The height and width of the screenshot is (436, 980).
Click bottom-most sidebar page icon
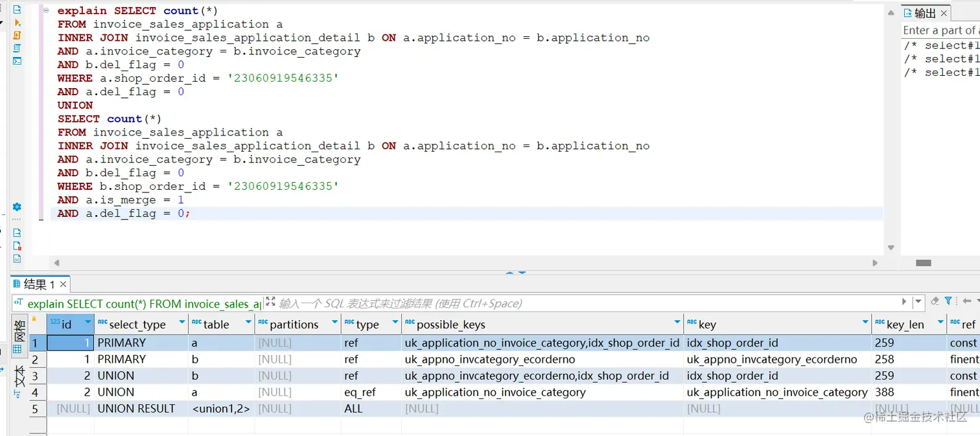pos(17,258)
